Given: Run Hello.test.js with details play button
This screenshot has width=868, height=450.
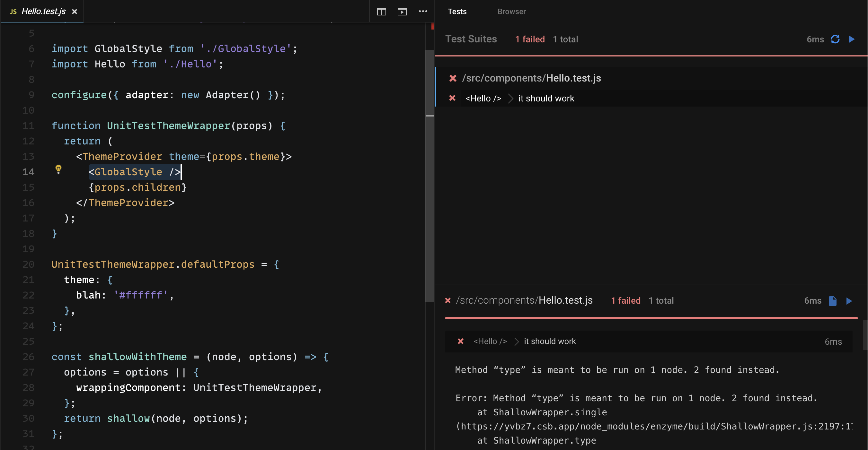Looking at the screenshot, I should 849,300.
